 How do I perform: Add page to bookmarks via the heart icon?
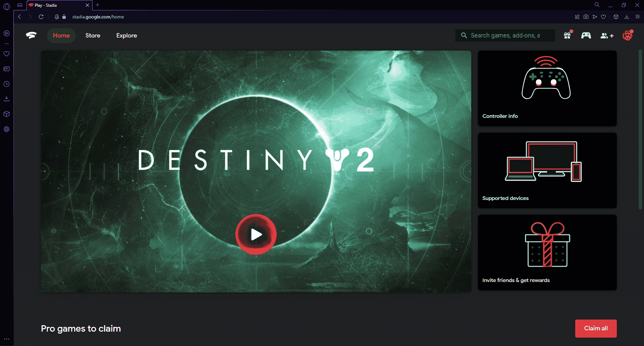pyautogui.click(x=603, y=17)
